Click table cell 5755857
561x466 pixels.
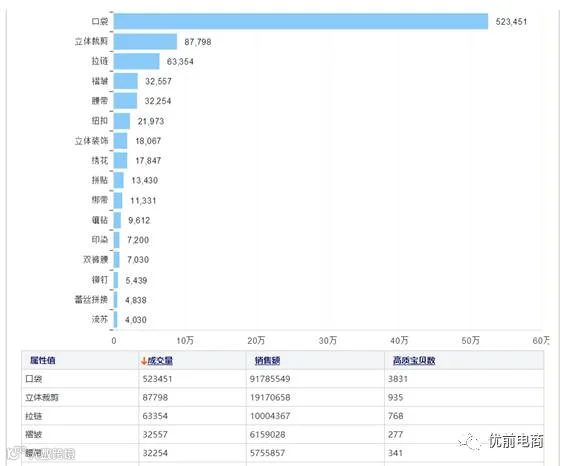coord(268,453)
